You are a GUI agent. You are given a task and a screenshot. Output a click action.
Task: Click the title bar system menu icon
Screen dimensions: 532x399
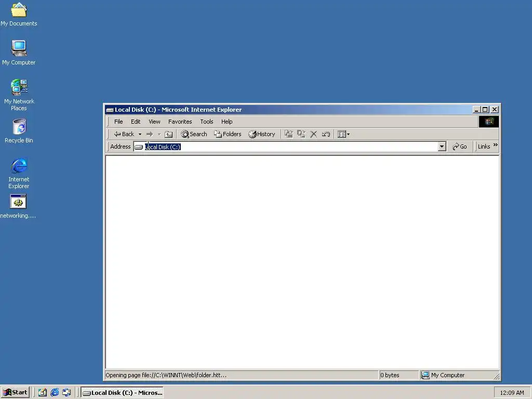coord(110,110)
